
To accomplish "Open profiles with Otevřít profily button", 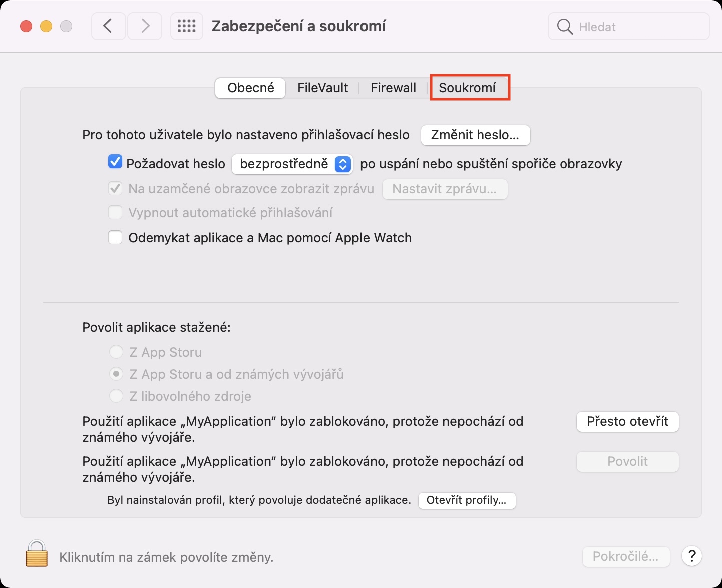I will [467, 500].
